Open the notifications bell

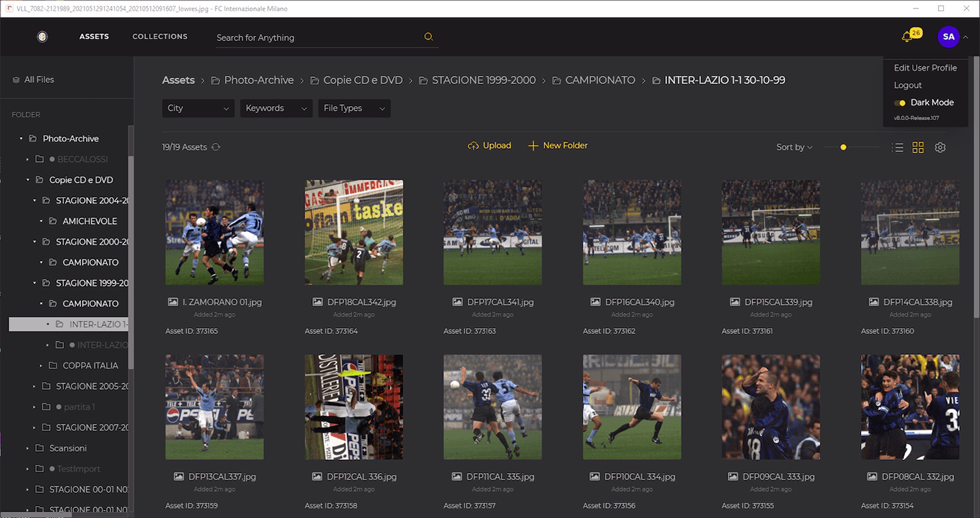[907, 36]
